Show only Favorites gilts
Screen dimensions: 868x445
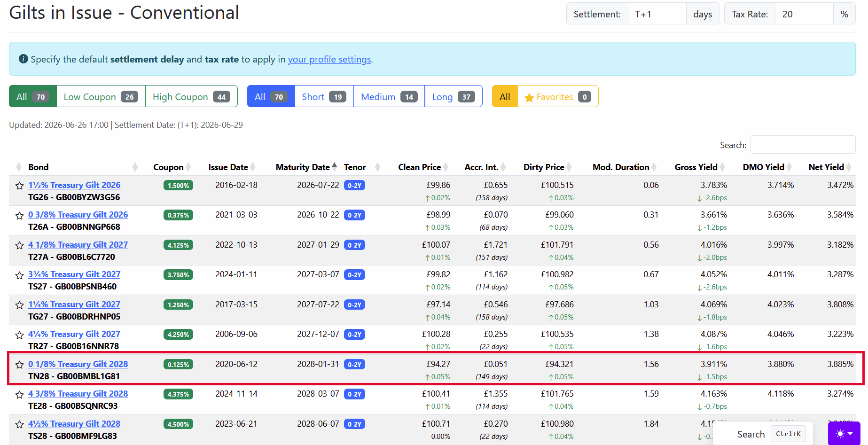point(557,96)
